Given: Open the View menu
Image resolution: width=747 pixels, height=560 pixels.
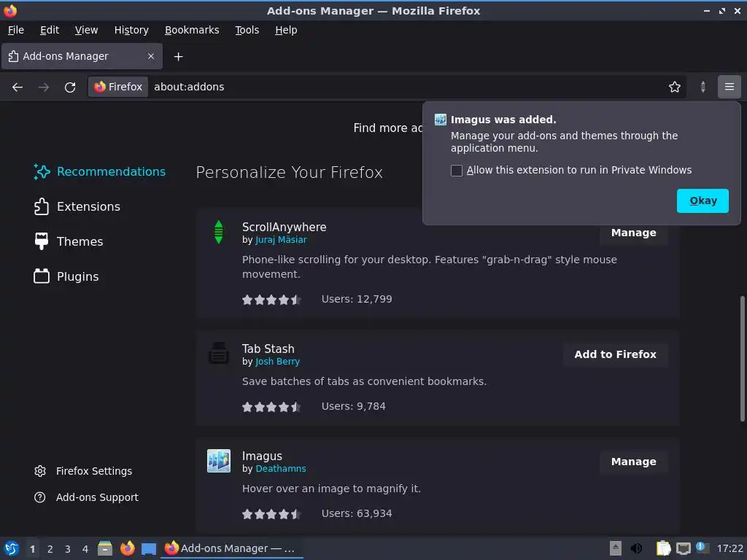Looking at the screenshot, I should click(86, 30).
